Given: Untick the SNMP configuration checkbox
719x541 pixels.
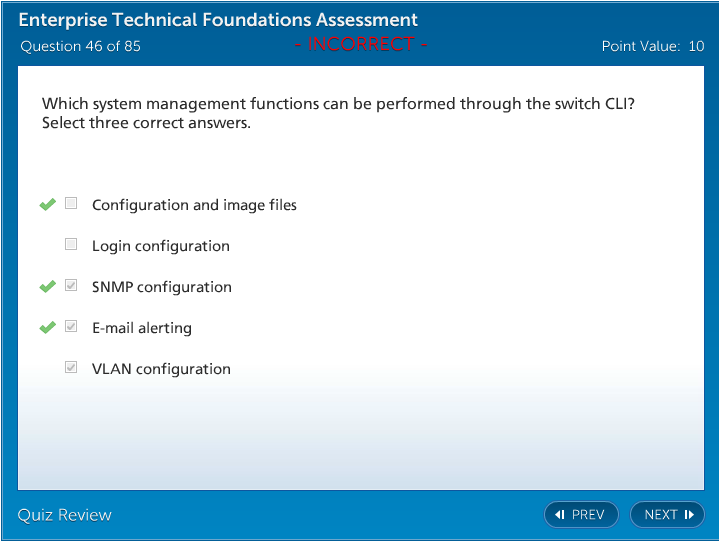Looking at the screenshot, I should coord(71,286).
